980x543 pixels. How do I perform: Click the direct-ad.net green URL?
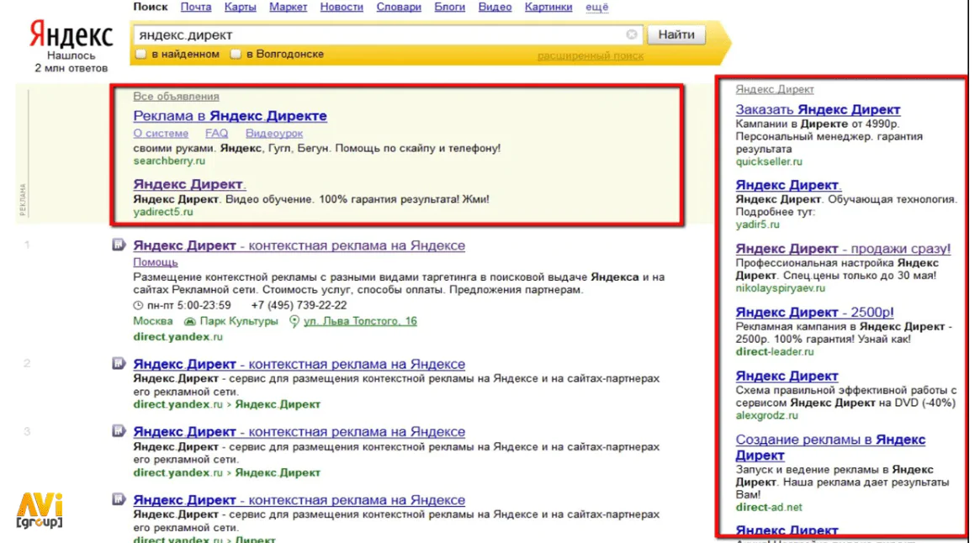(x=769, y=508)
